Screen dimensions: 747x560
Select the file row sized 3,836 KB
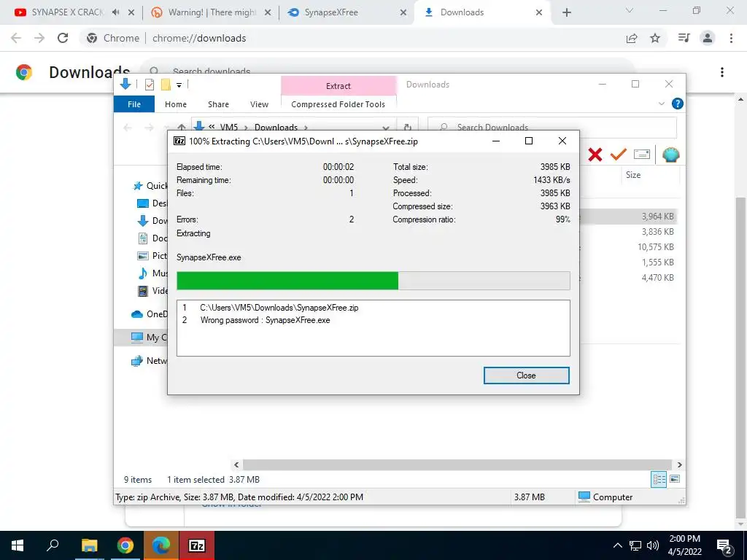pos(629,231)
